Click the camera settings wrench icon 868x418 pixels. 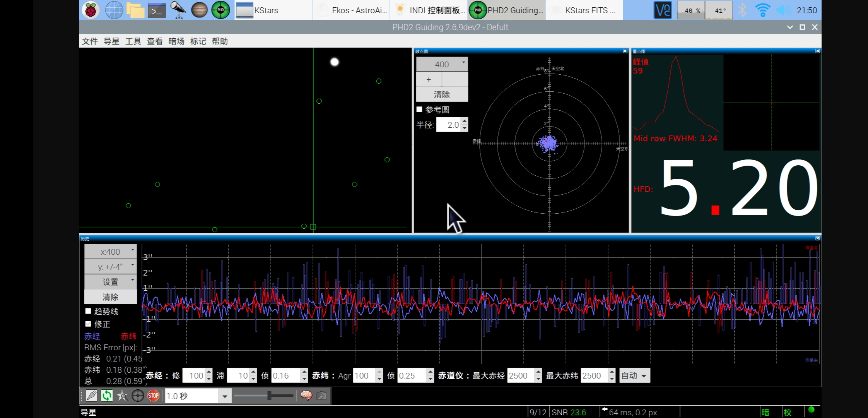(321, 396)
